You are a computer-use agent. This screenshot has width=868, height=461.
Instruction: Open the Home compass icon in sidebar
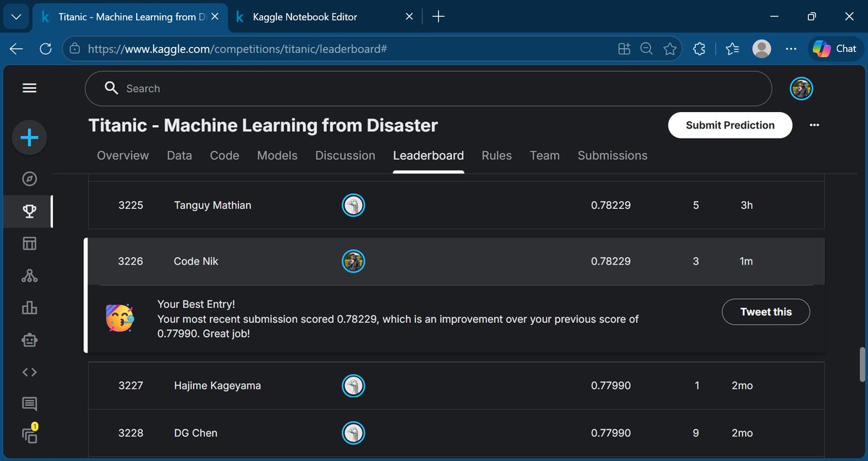29,178
